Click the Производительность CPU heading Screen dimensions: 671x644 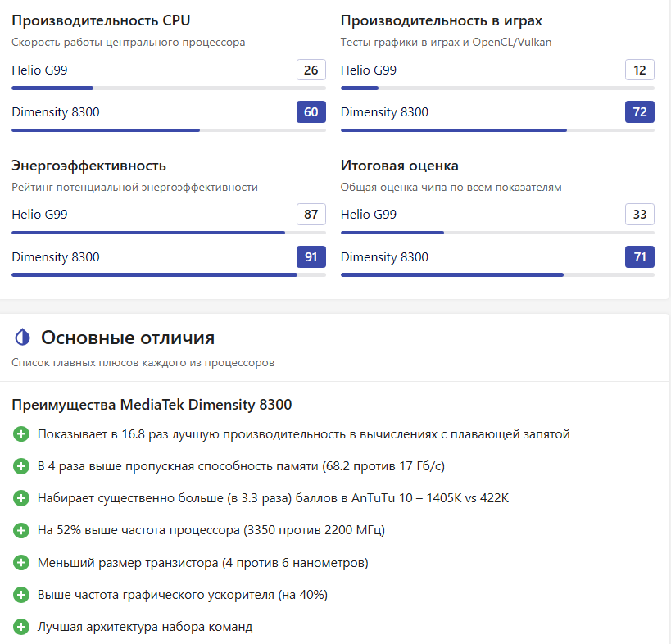coord(101,20)
